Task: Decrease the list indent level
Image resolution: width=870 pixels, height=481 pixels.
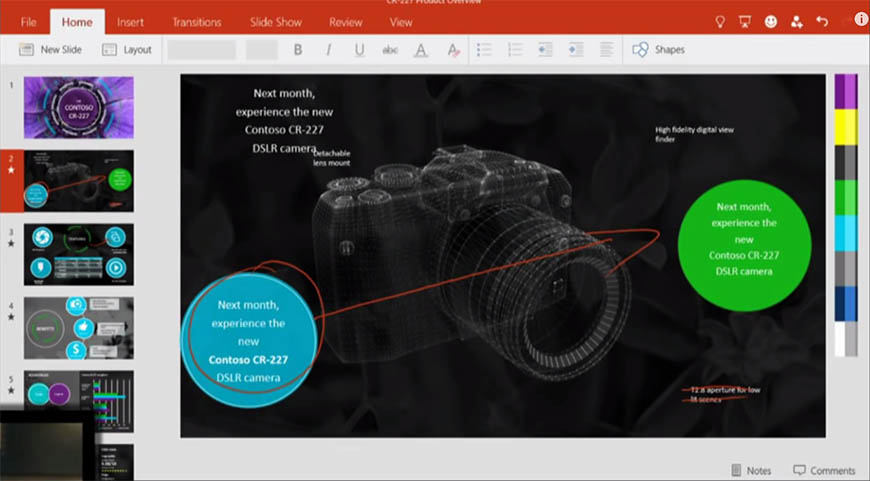Action: pos(545,49)
